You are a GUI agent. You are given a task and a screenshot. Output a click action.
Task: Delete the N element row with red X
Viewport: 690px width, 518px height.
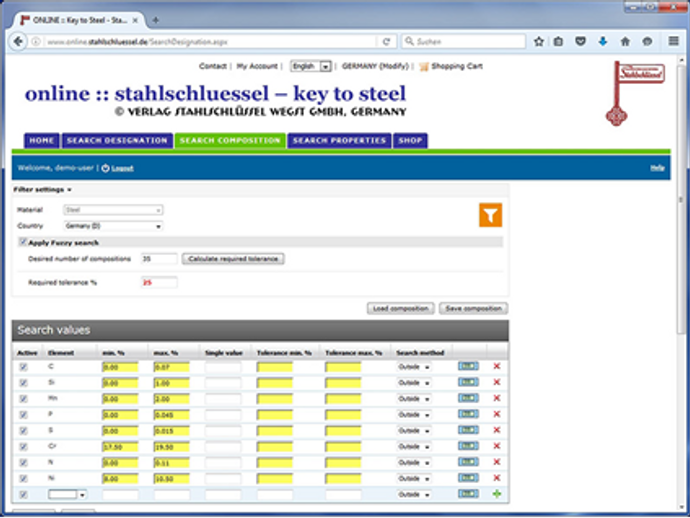click(x=497, y=462)
